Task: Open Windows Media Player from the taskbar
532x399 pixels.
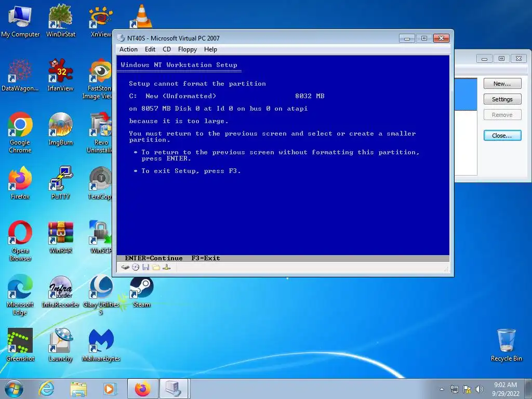Action: tap(109, 389)
